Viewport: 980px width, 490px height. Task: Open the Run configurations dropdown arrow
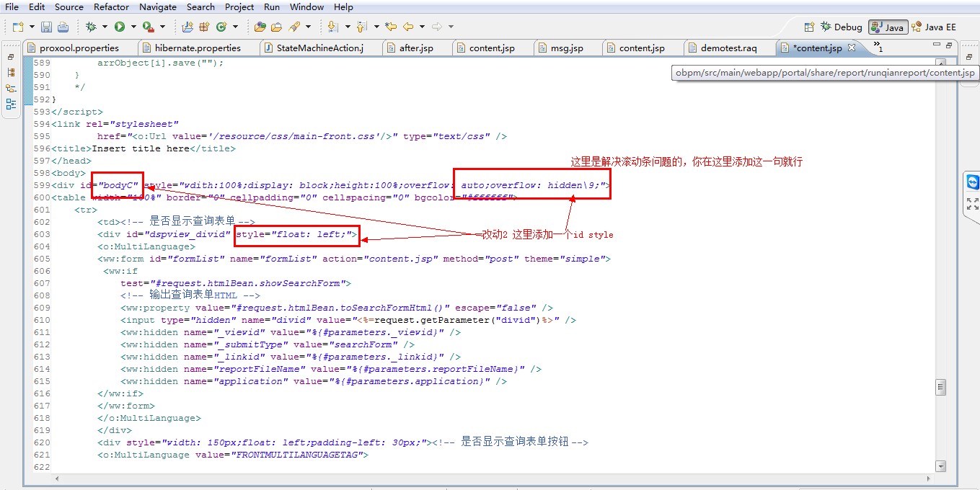tap(133, 27)
